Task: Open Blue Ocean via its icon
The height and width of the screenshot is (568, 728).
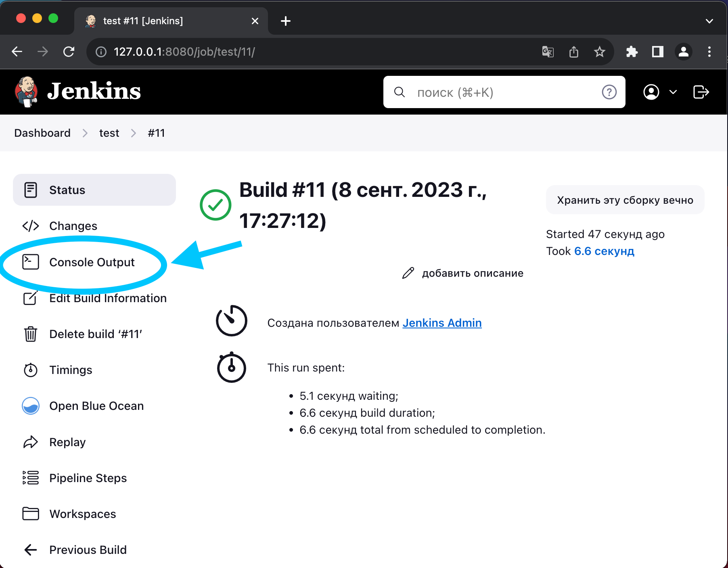Action: coord(31,406)
